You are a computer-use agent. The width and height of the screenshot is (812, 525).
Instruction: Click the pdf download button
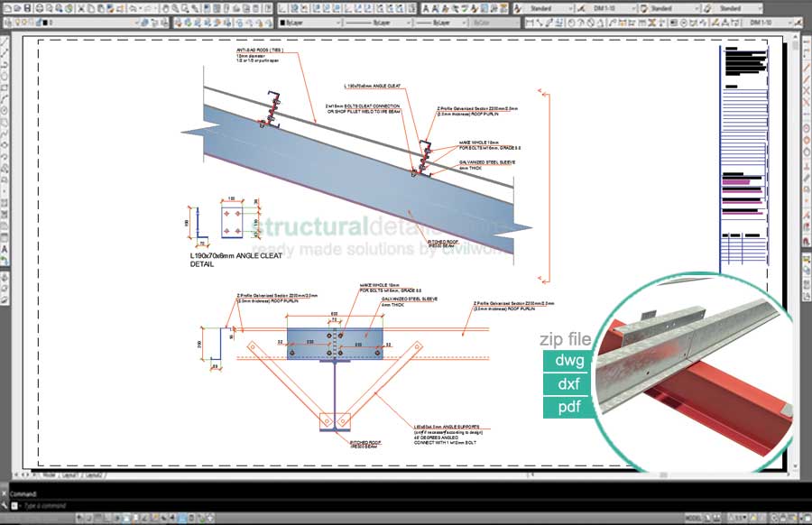[567, 407]
